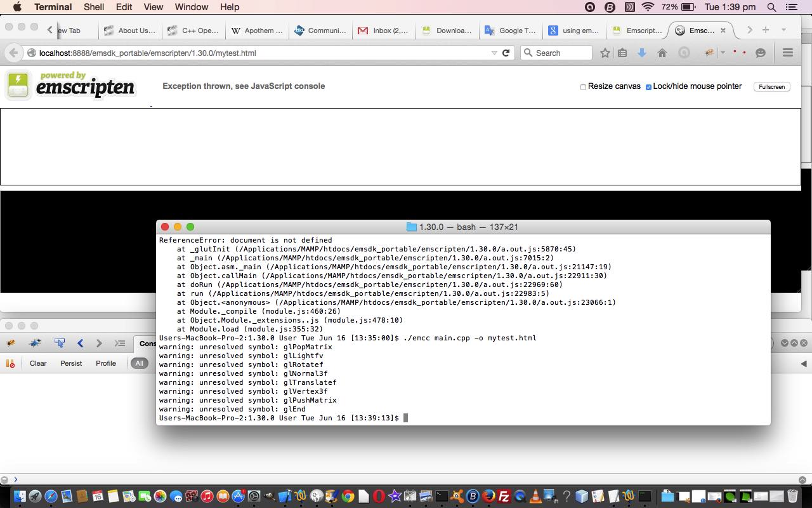
Task: Open Notification Center in the menu bar
Action: point(792,7)
